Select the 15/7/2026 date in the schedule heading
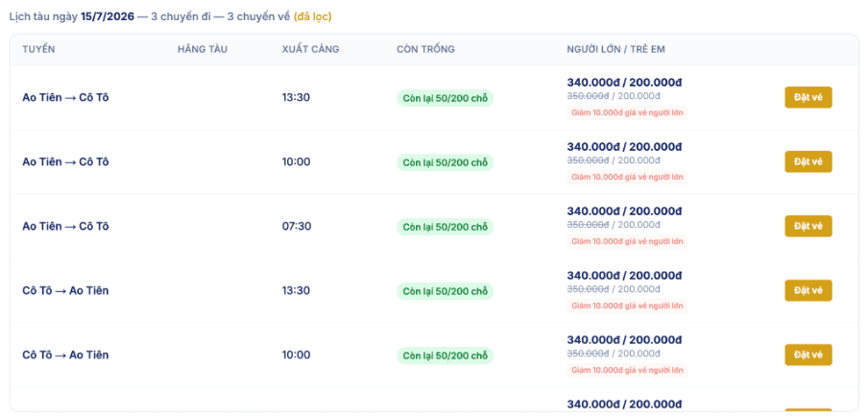Image resolution: width=868 pixels, height=419 pixels. 108,16
